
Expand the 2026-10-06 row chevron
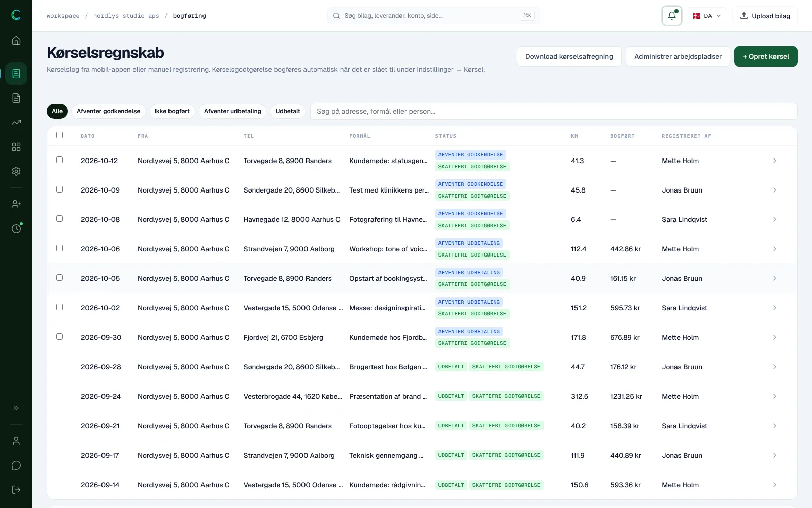pyautogui.click(x=775, y=249)
